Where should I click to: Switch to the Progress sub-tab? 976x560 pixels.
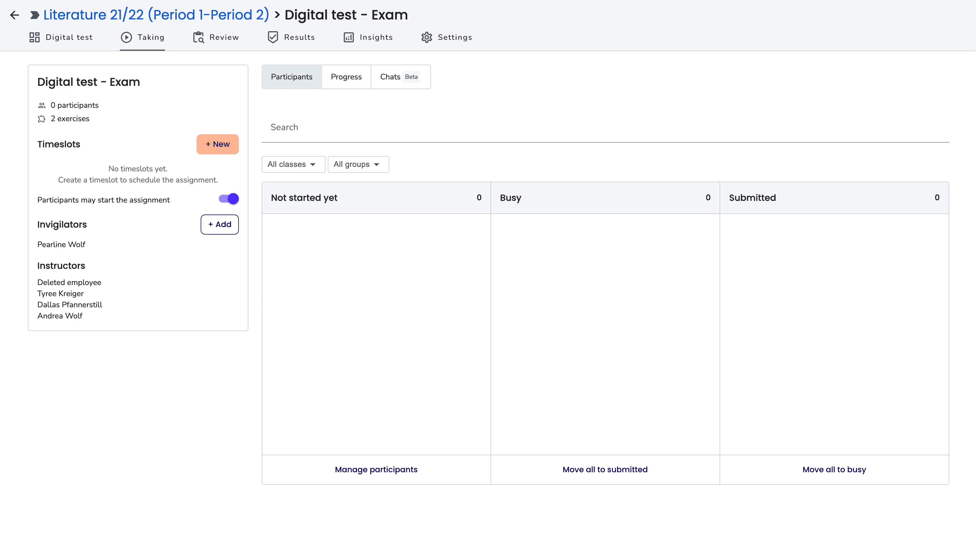click(346, 77)
